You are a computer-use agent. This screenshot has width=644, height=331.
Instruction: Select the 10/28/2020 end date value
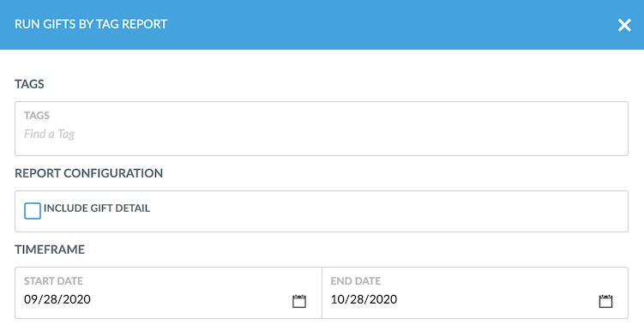point(364,299)
